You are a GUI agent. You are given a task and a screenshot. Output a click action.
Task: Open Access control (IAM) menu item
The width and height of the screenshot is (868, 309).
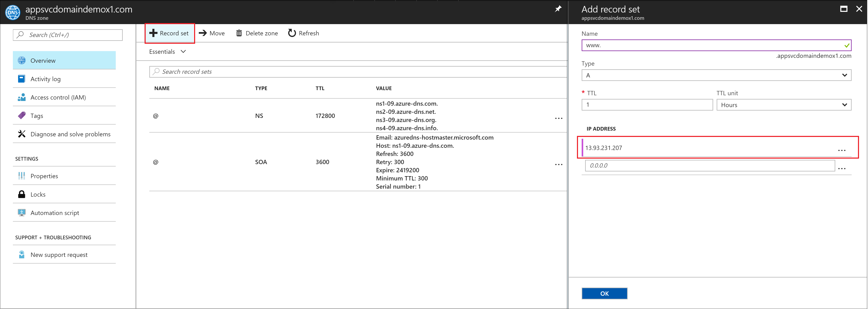[x=58, y=97]
